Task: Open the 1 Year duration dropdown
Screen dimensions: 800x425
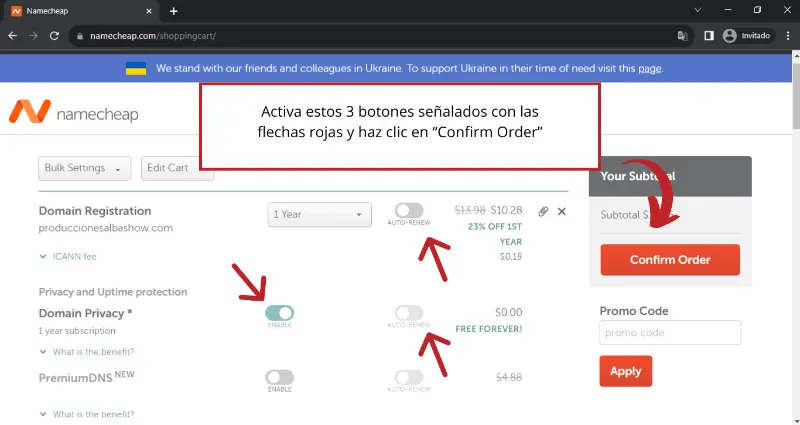Action: (319, 214)
